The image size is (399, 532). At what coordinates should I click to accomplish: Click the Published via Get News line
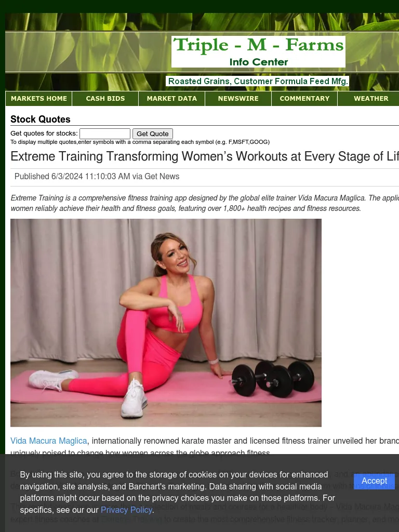tap(97, 177)
